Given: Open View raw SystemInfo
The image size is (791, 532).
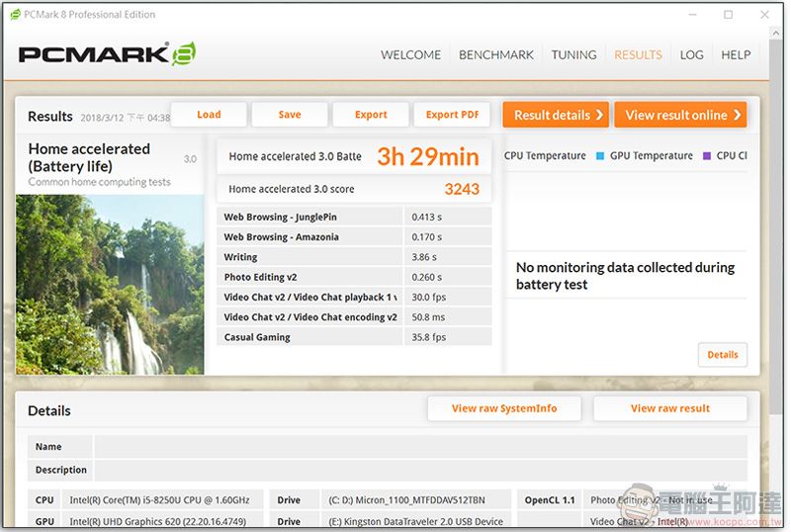Looking at the screenshot, I should [x=504, y=408].
